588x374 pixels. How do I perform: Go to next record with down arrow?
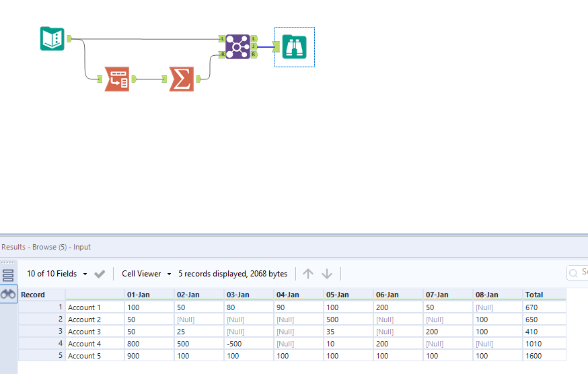(327, 274)
